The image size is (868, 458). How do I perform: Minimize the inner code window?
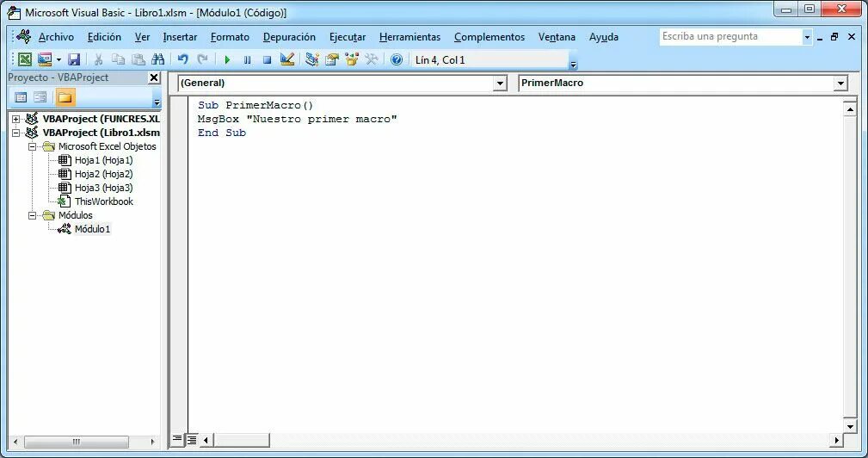pyautogui.click(x=820, y=38)
